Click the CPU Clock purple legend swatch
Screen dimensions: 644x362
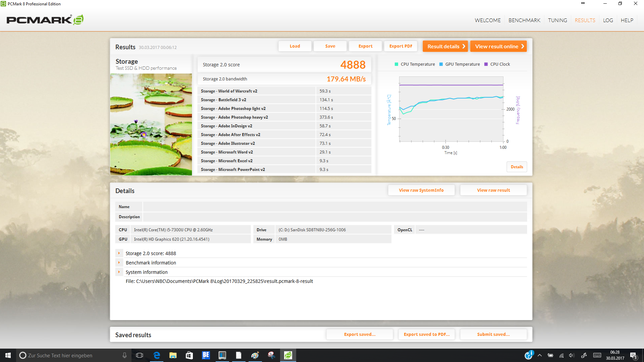pyautogui.click(x=486, y=64)
